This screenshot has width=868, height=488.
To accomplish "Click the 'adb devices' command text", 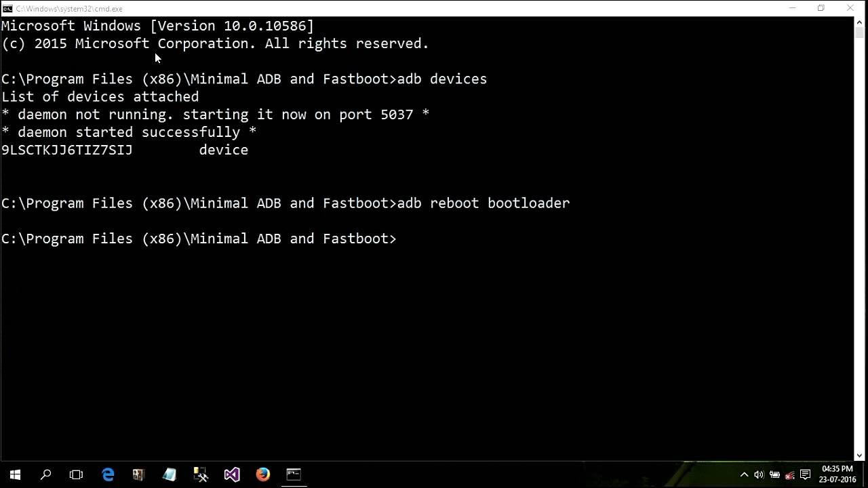I will click(442, 79).
